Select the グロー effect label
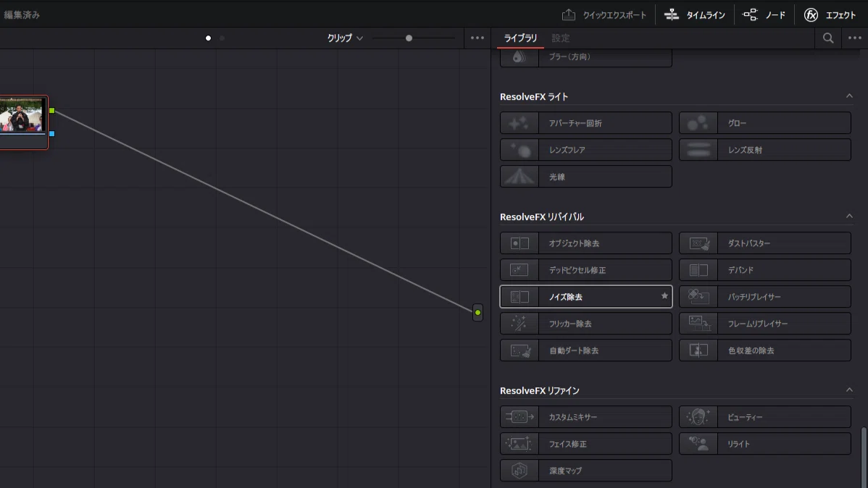 coord(738,123)
